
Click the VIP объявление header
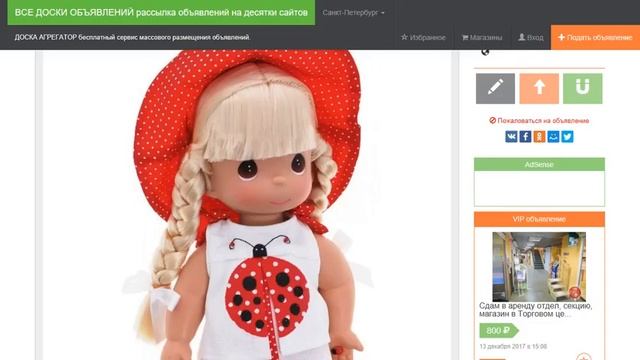(x=539, y=219)
